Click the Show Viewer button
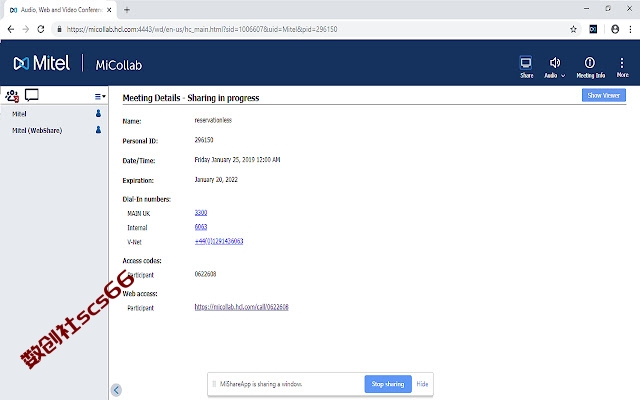The width and height of the screenshot is (640, 400). (603, 95)
